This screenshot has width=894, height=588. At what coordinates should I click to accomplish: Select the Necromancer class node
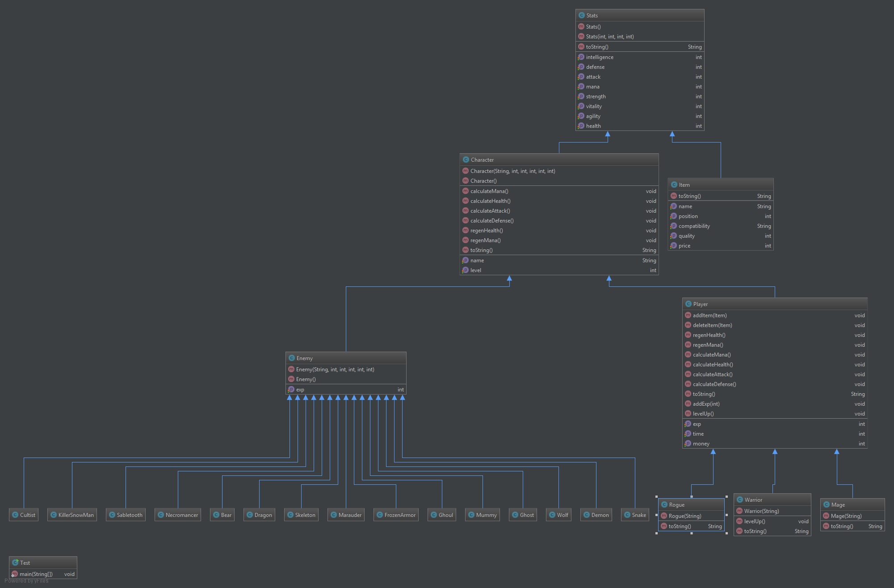click(177, 515)
